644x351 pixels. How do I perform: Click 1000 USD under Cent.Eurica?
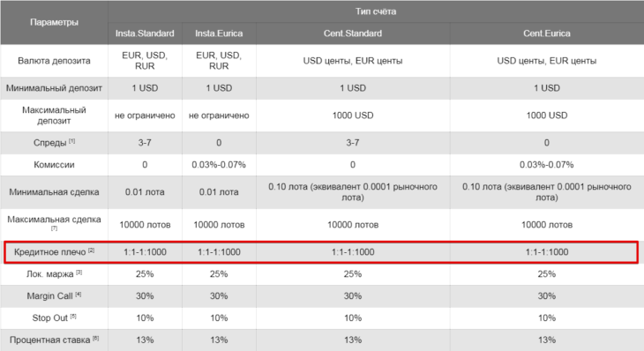tap(547, 116)
